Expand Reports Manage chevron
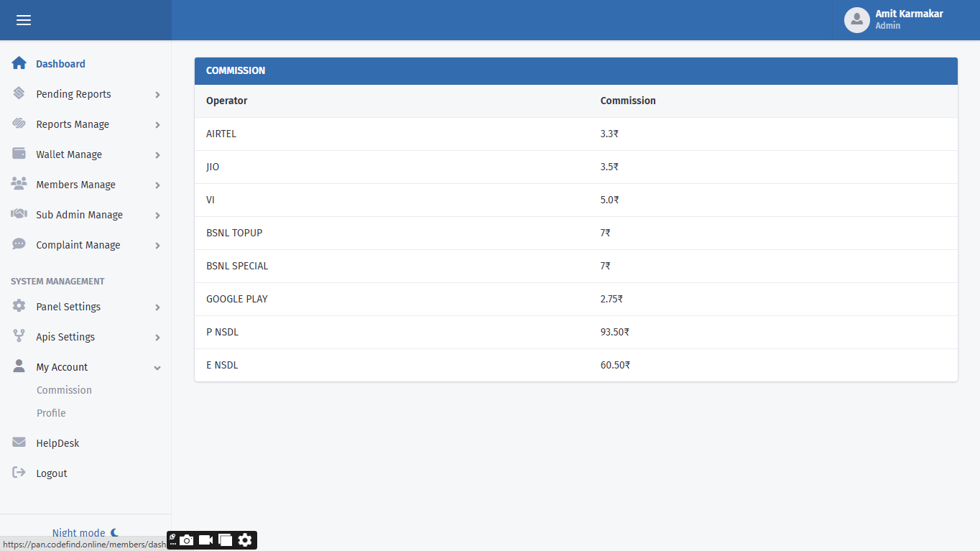 (157, 125)
